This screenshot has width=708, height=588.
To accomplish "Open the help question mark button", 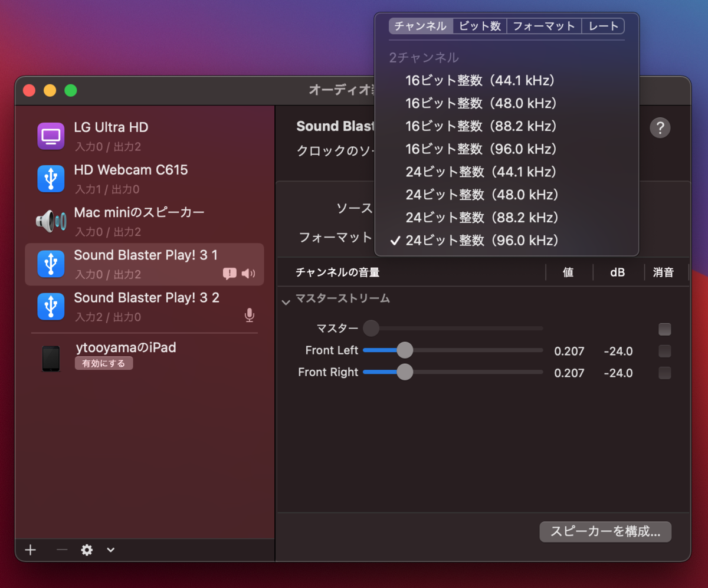I will (x=660, y=127).
